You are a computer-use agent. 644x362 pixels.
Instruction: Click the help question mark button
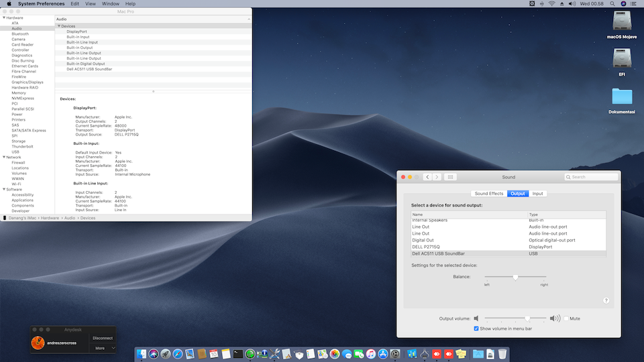(x=606, y=301)
